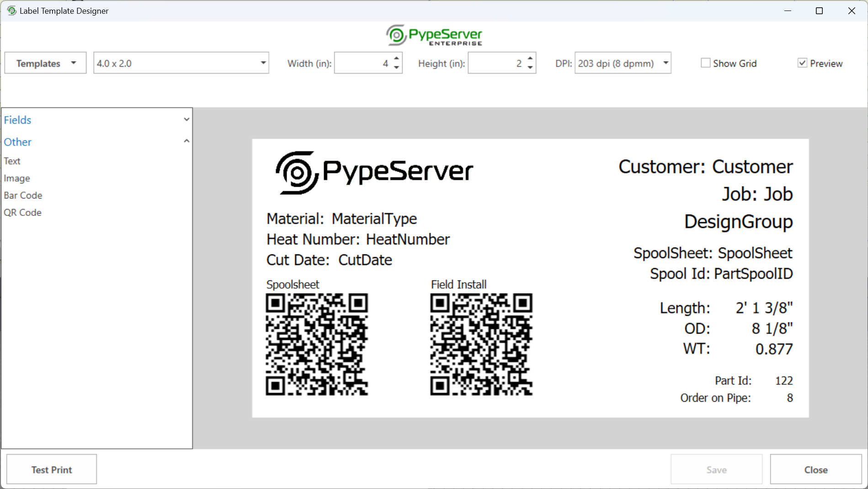
Task: Open the Templates dropdown
Action: 44,63
